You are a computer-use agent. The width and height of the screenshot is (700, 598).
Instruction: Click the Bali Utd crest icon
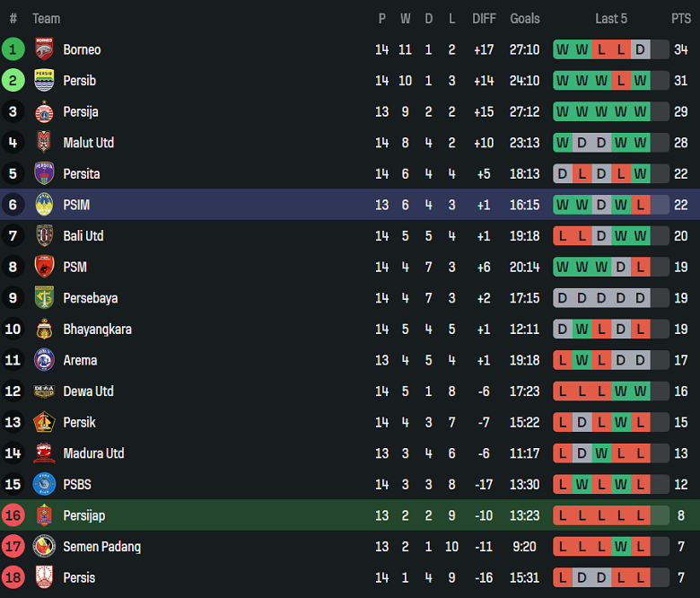tap(44, 236)
